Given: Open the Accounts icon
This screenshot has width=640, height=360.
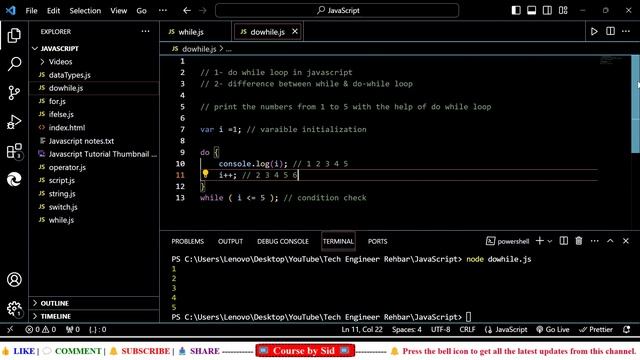Looking at the screenshot, I should pyautogui.click(x=14, y=280).
